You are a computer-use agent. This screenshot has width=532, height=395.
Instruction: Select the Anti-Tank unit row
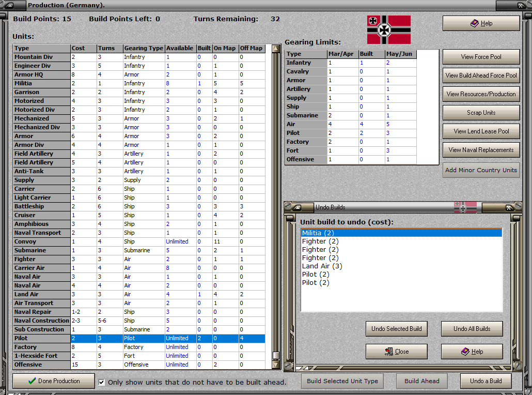[x=139, y=172]
